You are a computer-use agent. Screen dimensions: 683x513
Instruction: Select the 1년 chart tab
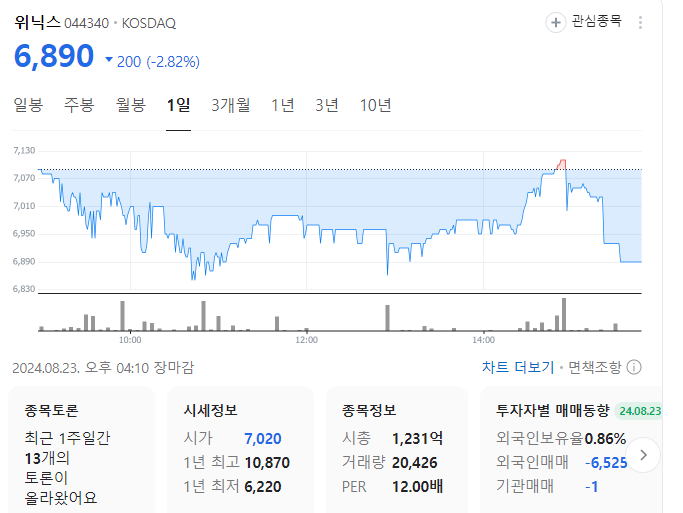pyautogui.click(x=283, y=105)
